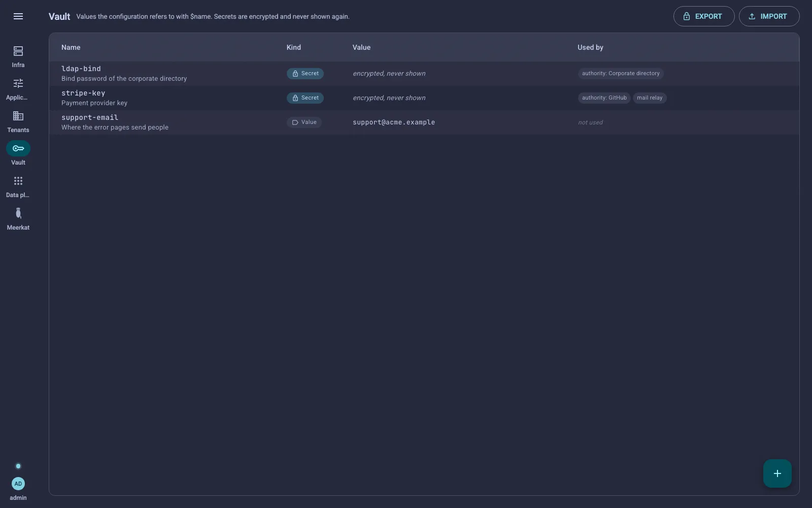Select the Vault key icon
The width and height of the screenshot is (812, 508).
[x=18, y=148]
